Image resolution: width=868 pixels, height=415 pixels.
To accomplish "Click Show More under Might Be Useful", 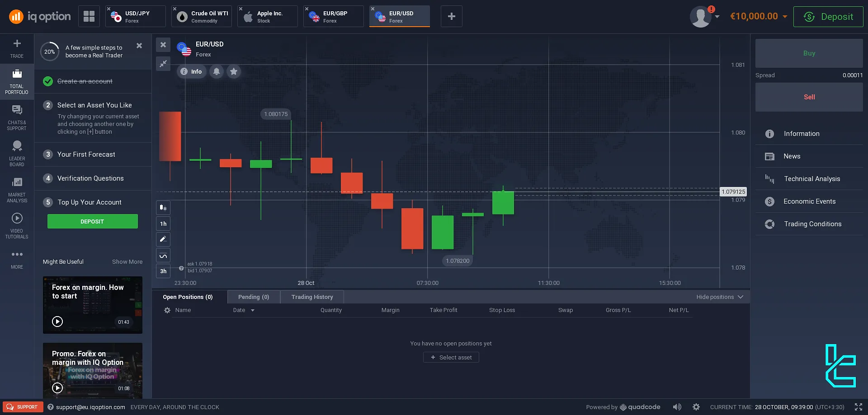I will (127, 262).
